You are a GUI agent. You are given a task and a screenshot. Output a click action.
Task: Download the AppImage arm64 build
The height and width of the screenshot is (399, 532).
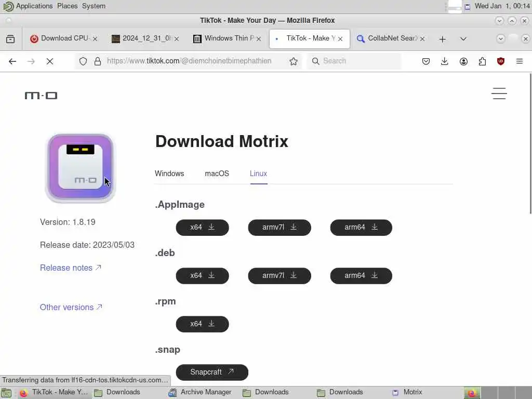(361, 228)
